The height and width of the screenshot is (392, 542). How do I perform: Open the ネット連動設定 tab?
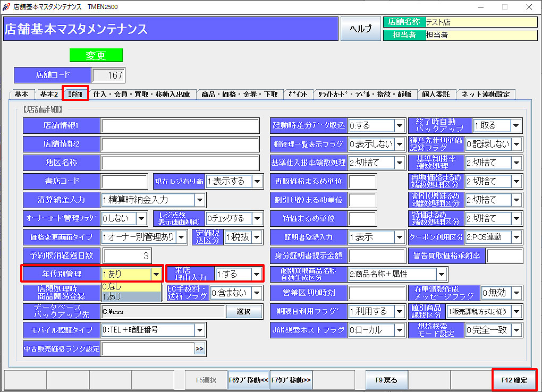coord(485,95)
